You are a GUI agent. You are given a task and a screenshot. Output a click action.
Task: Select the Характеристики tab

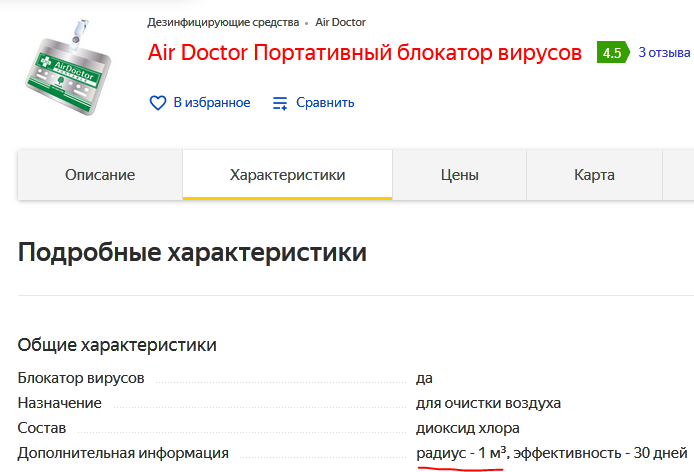pyautogui.click(x=287, y=175)
